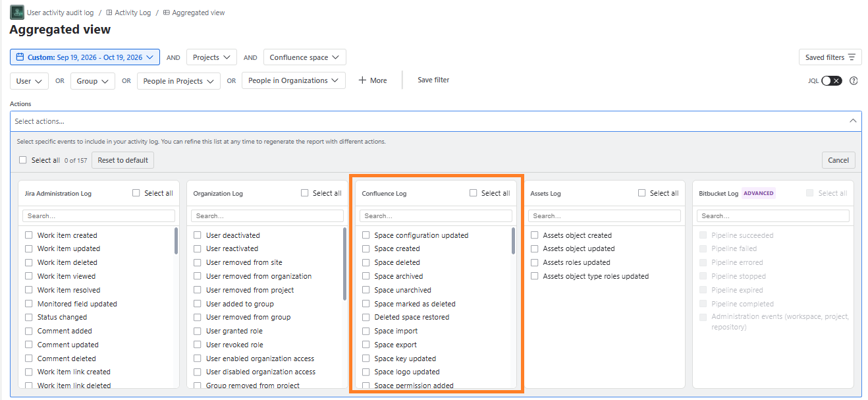Open the People in Organizations dropdown
This screenshot has height=400, width=868.
coord(294,81)
